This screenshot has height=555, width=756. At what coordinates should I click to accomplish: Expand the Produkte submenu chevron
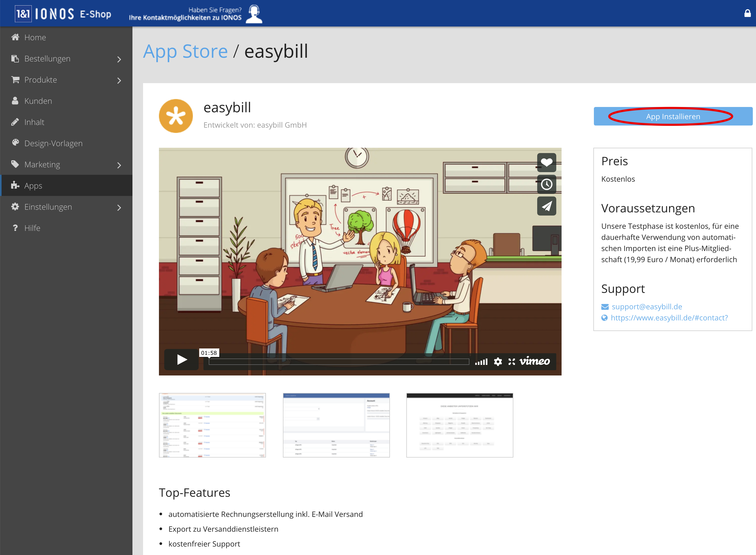[x=119, y=80]
